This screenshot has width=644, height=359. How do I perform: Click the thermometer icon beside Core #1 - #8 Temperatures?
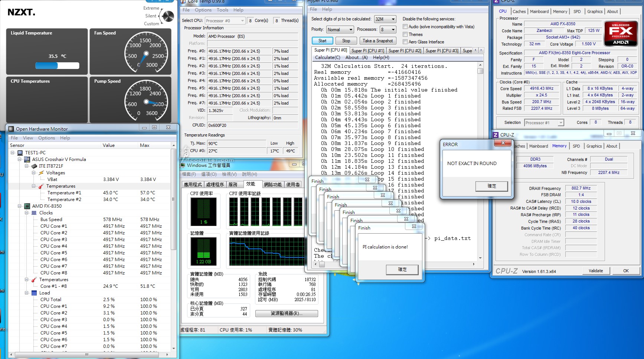34,279
